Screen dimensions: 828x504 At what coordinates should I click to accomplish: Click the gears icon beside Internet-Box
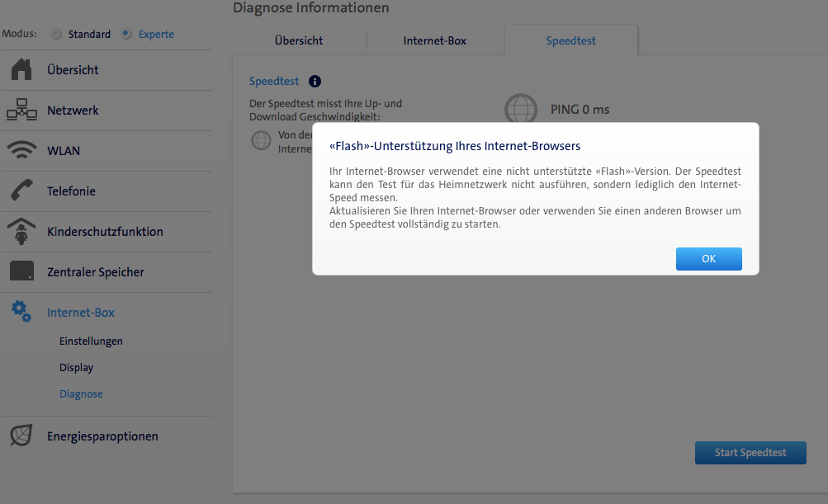(x=21, y=312)
